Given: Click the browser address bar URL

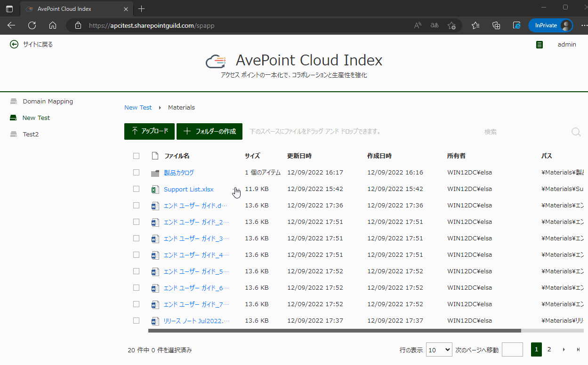Looking at the screenshot, I should click(x=152, y=25).
